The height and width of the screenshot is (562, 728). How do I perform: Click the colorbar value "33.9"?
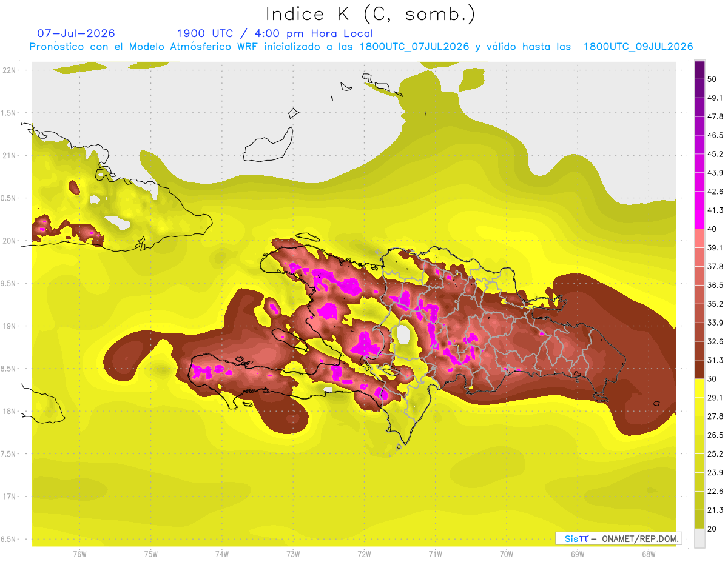(715, 323)
